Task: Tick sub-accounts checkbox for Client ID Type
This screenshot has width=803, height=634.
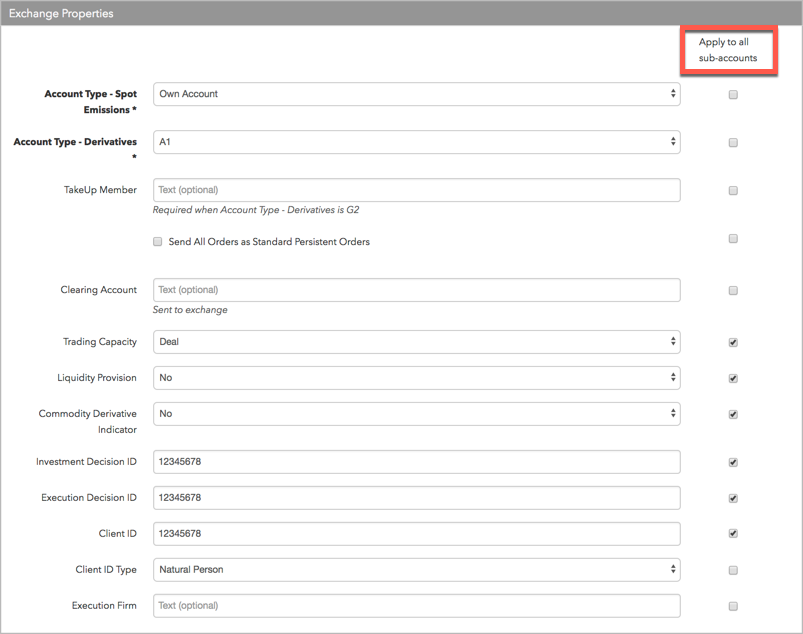Action: tap(733, 570)
